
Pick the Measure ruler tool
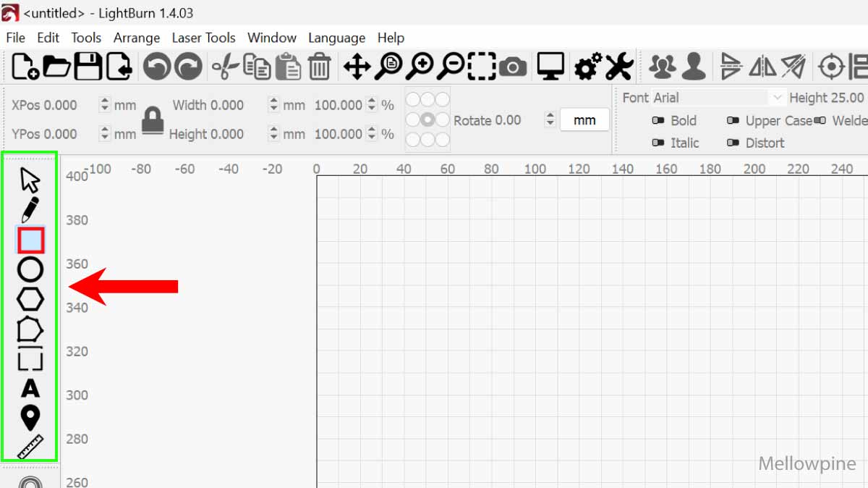click(x=30, y=447)
